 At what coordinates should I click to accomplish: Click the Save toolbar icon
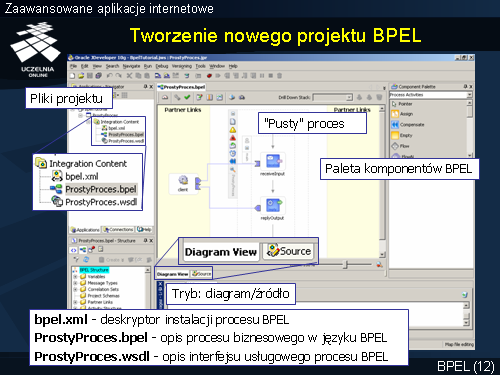(90, 76)
